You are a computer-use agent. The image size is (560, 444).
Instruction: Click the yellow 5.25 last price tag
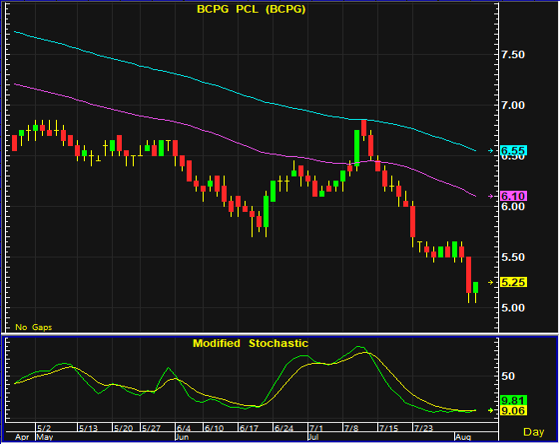[513, 282]
